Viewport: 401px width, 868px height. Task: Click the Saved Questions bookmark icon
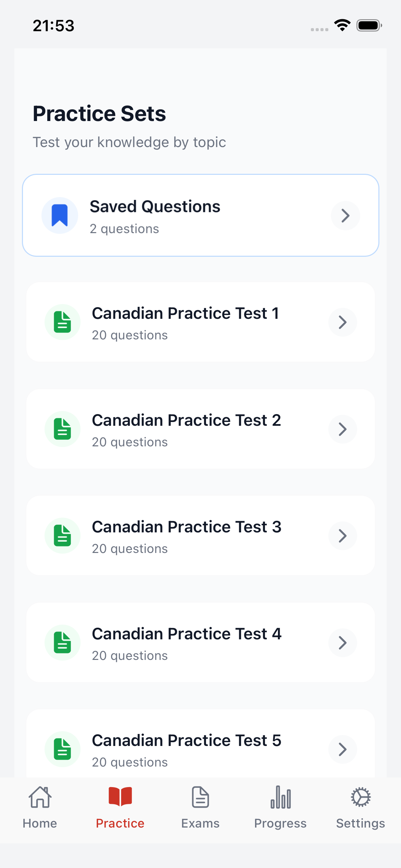(60, 215)
